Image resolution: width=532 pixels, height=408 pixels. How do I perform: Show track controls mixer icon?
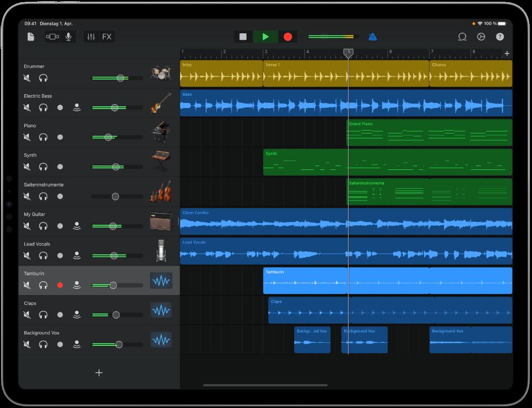91,37
